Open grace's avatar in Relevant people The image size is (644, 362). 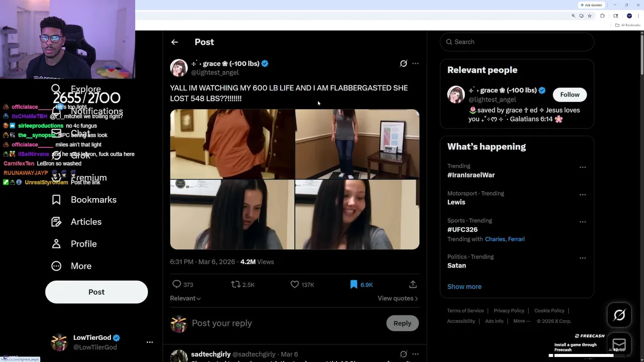coord(456,95)
